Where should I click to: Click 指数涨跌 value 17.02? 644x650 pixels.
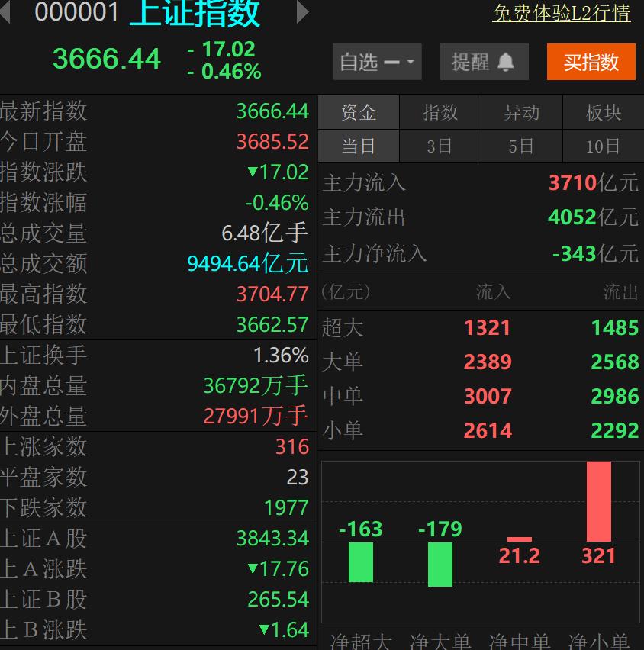[278, 172]
